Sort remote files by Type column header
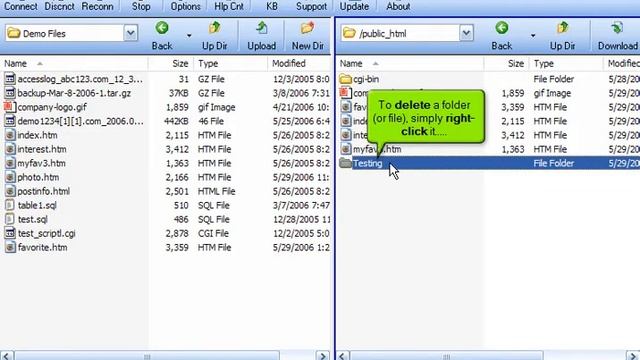 [x=566, y=64]
